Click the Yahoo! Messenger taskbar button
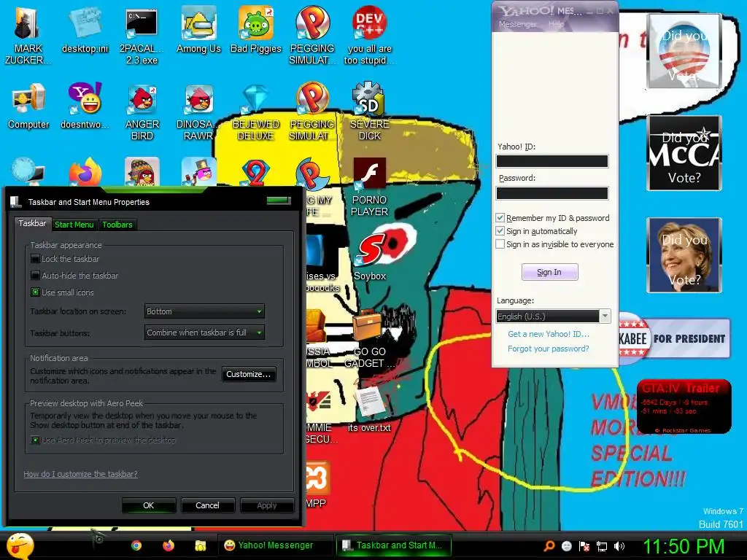The width and height of the screenshot is (747, 560). pyautogui.click(x=276, y=545)
